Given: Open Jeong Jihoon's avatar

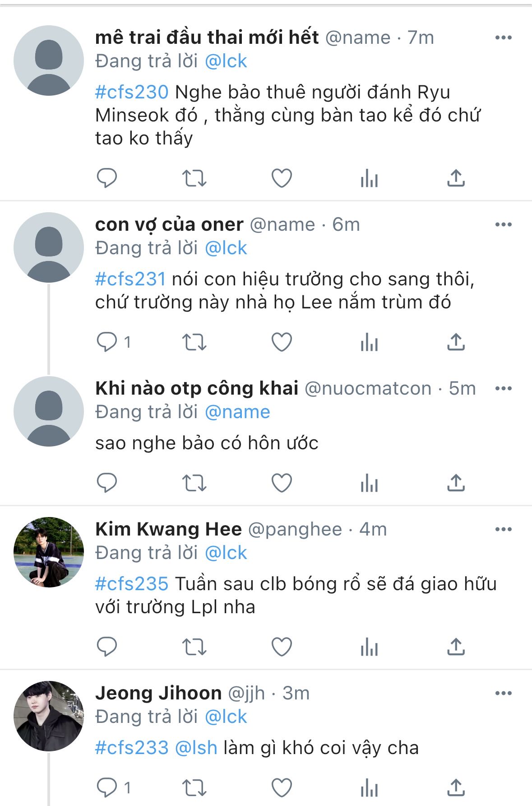Looking at the screenshot, I should [x=49, y=716].
